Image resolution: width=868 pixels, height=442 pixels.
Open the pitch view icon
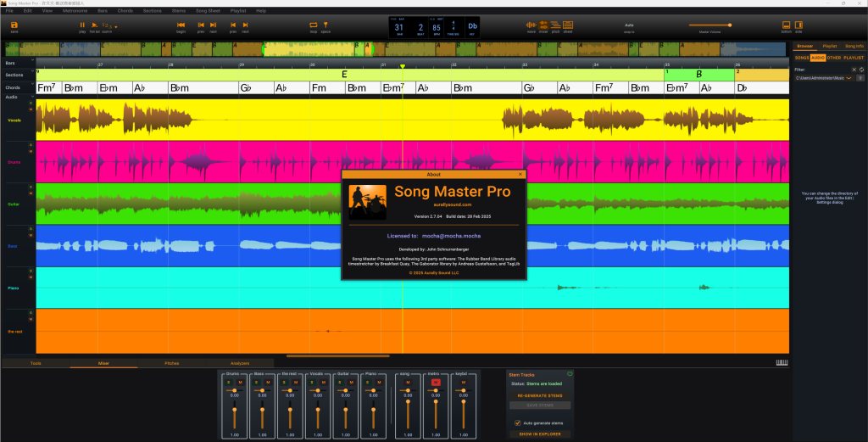pyautogui.click(x=555, y=25)
